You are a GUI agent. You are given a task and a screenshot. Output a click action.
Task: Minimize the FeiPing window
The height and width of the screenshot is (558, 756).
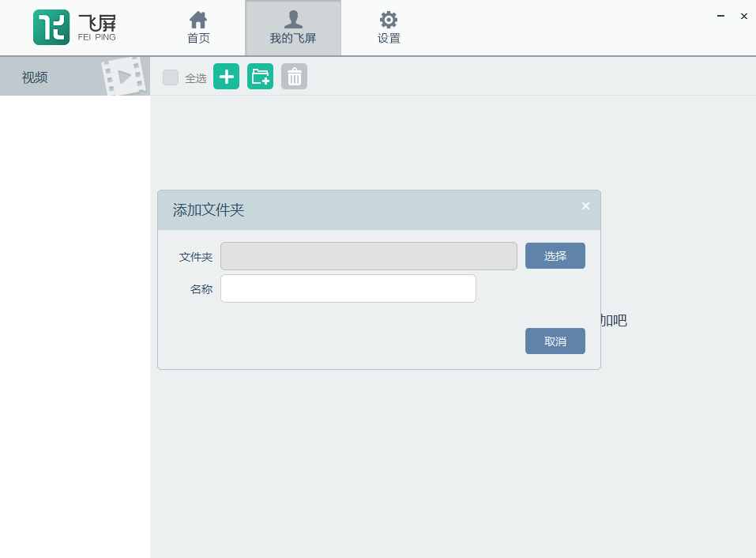(720, 16)
